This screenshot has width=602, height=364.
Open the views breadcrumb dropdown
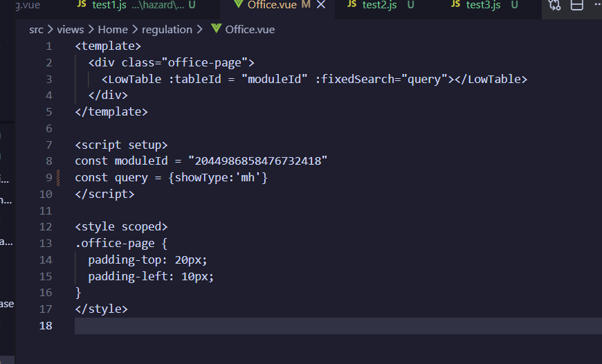(71, 30)
